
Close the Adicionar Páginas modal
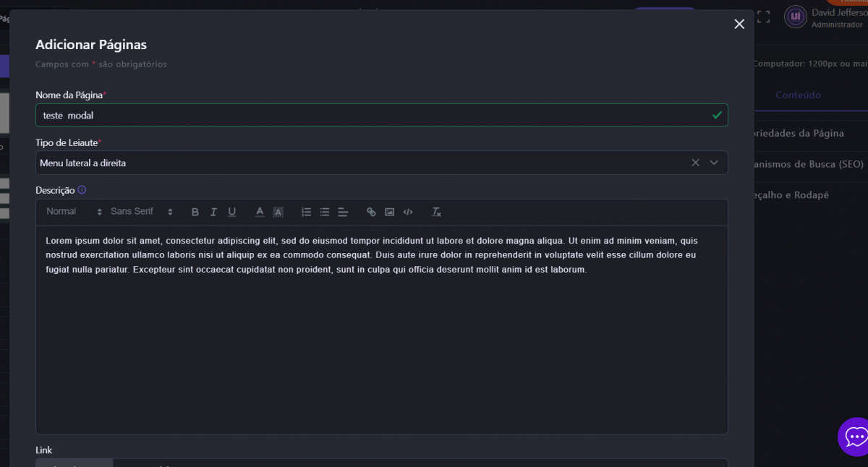(x=739, y=24)
